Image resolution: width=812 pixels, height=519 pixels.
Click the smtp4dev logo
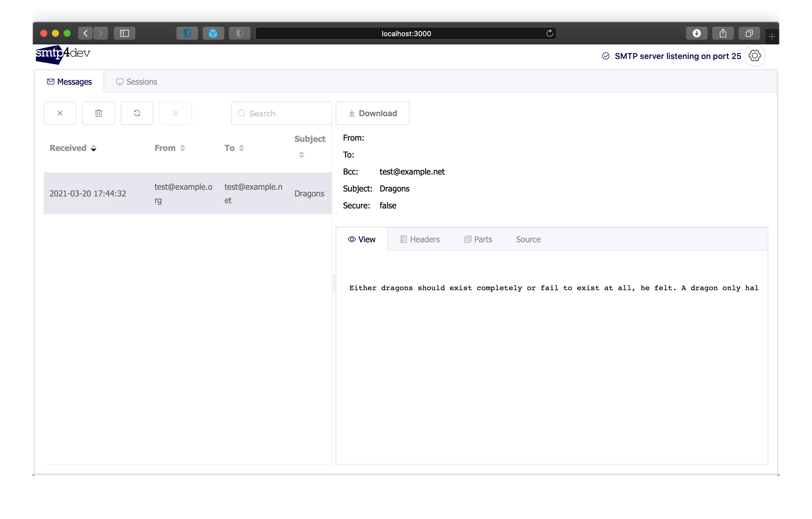coord(62,54)
